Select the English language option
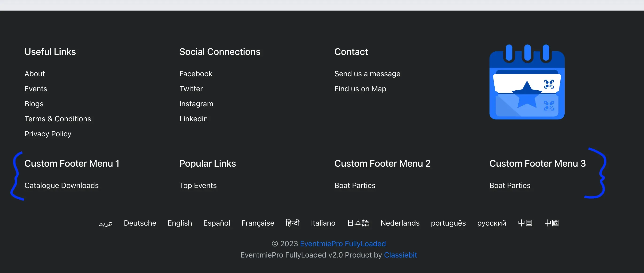Screen dimensions: 644x273 tap(179, 223)
